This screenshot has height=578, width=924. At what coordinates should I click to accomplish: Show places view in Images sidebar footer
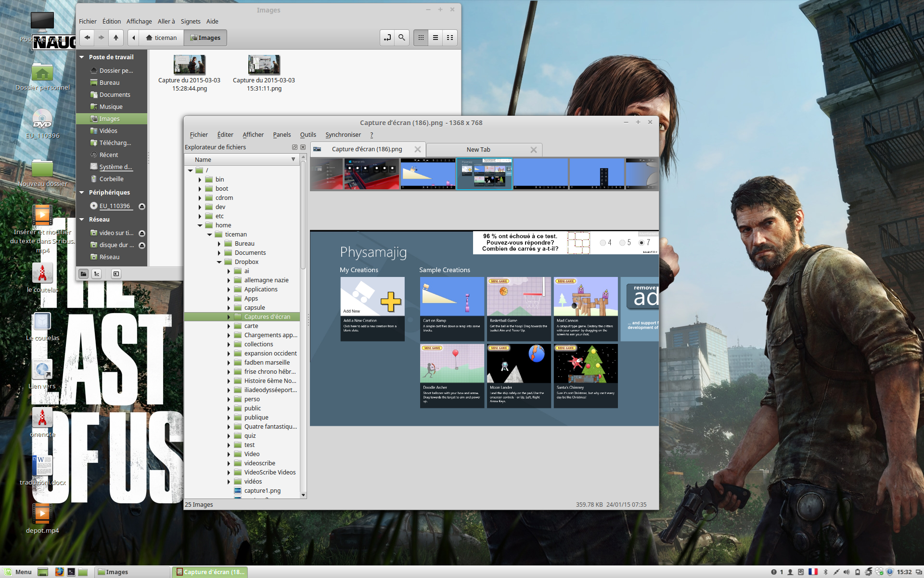pos(84,274)
